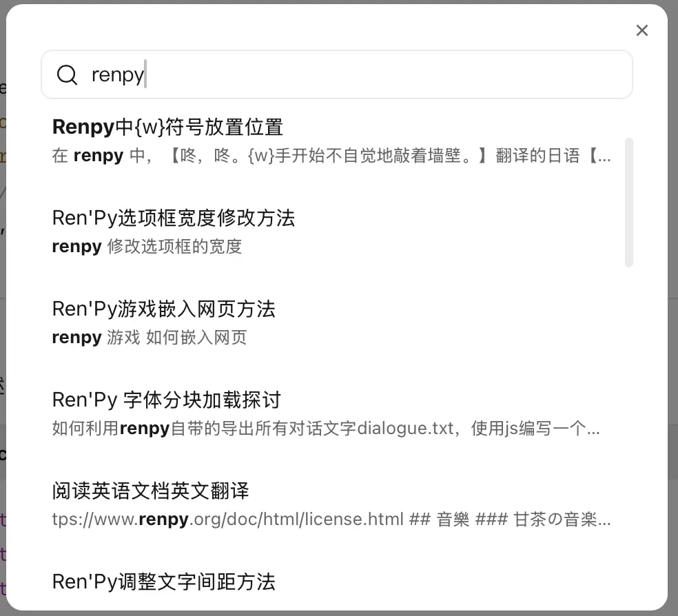Open the "Ren'Py 字体分块加载探讨" conversation
Screen dimensions: 678x616
pyautogui.click(x=166, y=400)
